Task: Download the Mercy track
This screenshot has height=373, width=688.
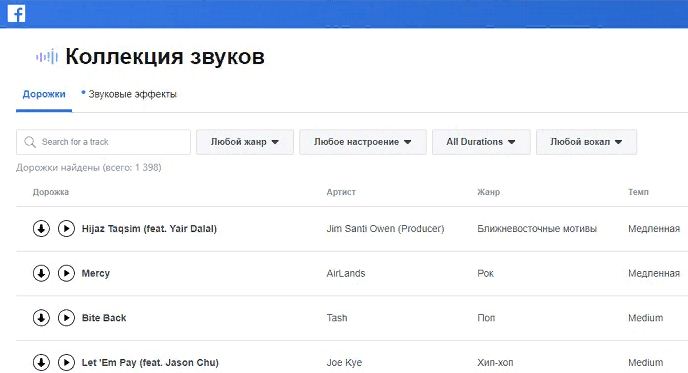Action: coord(41,273)
